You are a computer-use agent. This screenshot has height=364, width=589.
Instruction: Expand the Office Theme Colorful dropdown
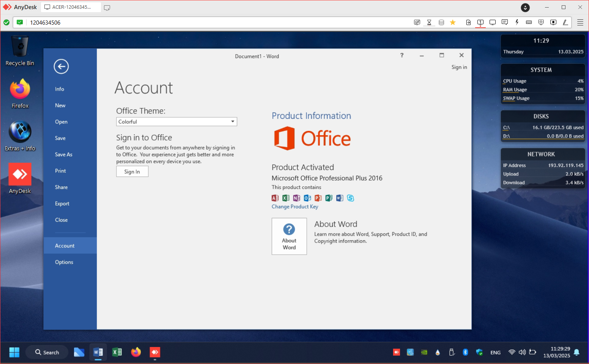pos(176,121)
